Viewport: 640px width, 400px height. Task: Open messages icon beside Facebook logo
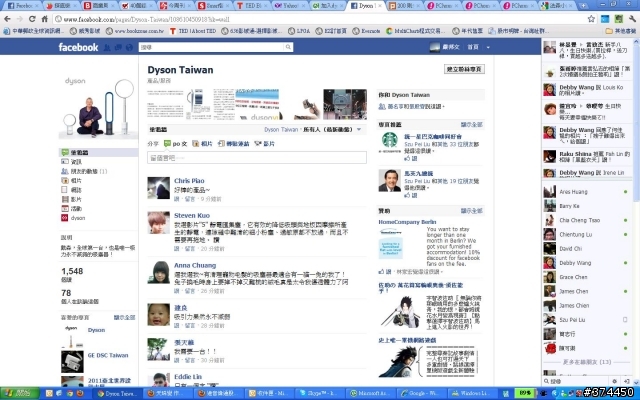click(118, 48)
